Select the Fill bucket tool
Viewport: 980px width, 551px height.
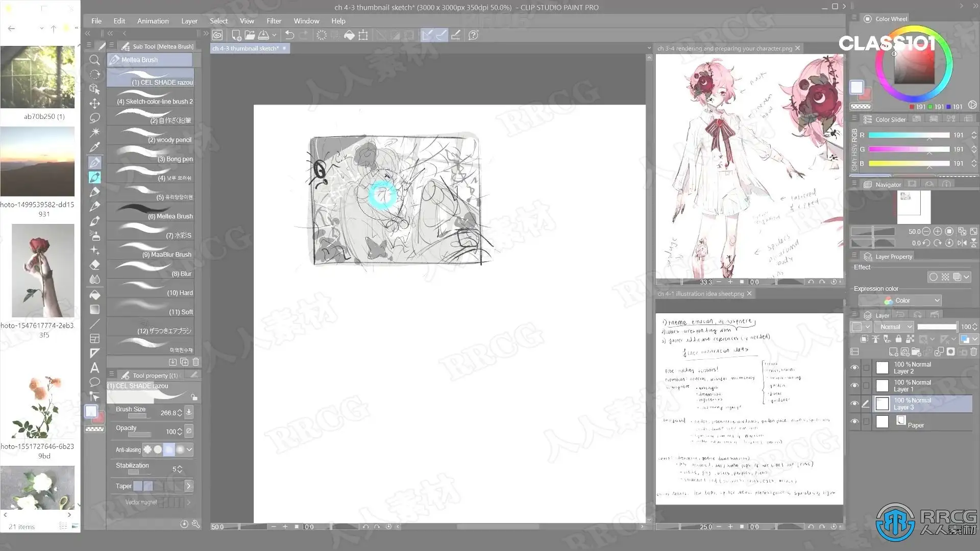pyautogui.click(x=94, y=294)
